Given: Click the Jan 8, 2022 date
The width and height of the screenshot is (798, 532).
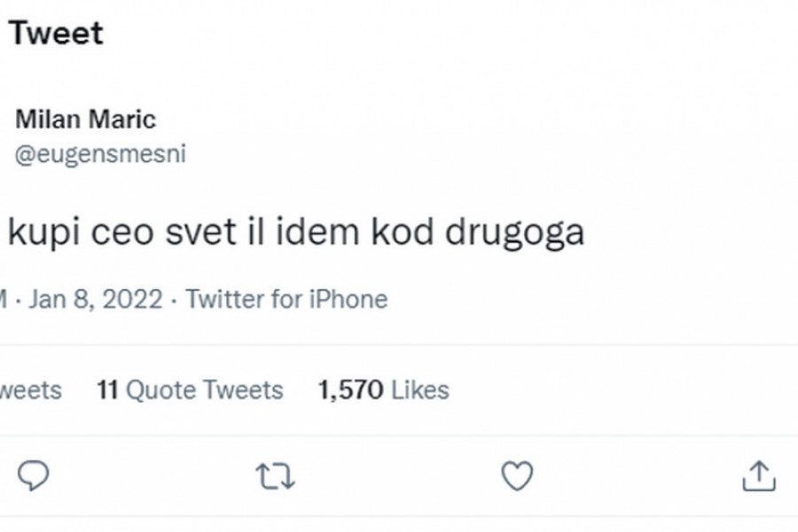Looking at the screenshot, I should pyautogui.click(x=96, y=299).
